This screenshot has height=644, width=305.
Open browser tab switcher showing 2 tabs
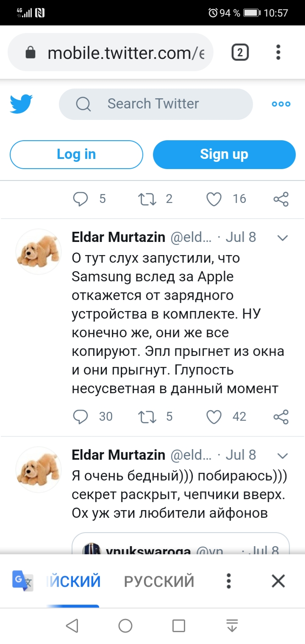click(x=240, y=53)
